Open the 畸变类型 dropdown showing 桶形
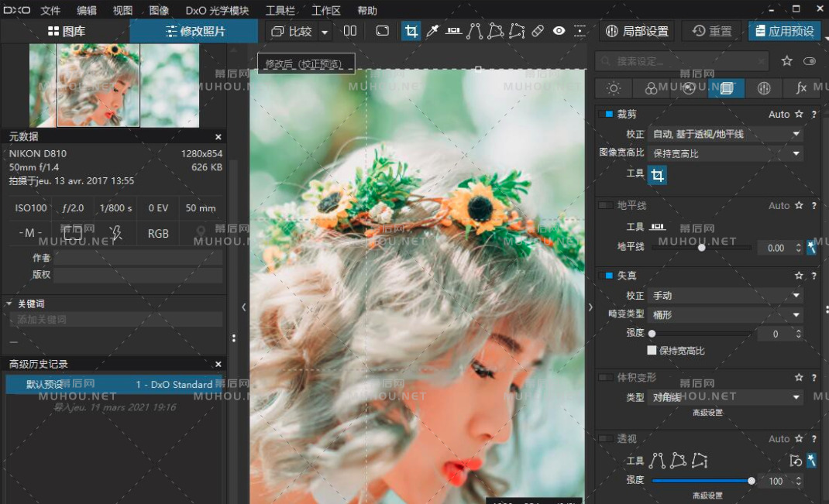The width and height of the screenshot is (829, 504). click(725, 315)
